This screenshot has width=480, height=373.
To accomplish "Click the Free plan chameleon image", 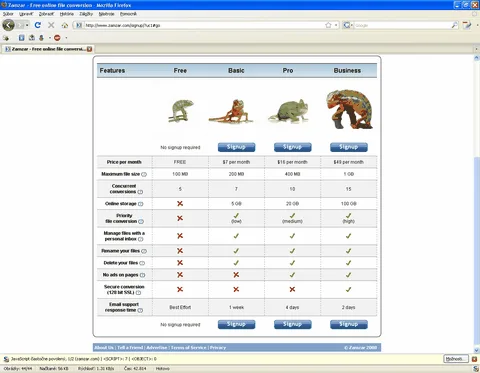I will click(181, 111).
